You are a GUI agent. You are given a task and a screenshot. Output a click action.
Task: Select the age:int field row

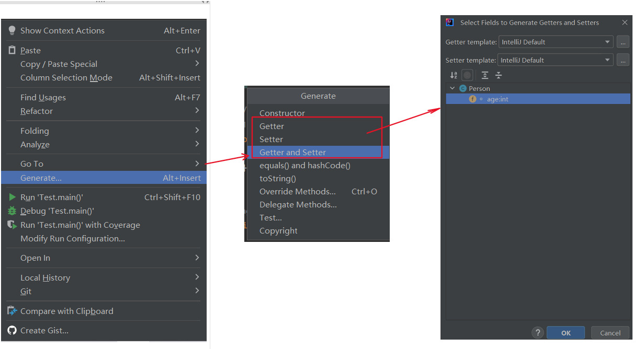tap(538, 99)
